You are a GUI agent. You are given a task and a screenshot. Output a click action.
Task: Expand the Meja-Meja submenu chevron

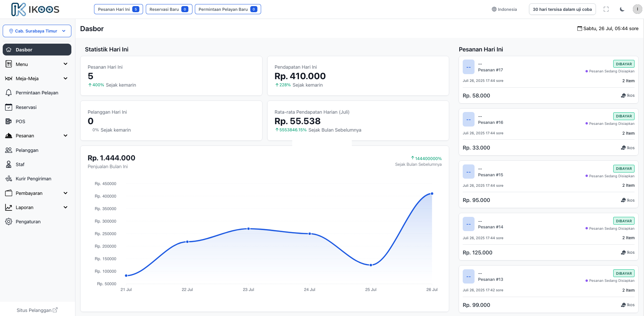pyautogui.click(x=66, y=78)
